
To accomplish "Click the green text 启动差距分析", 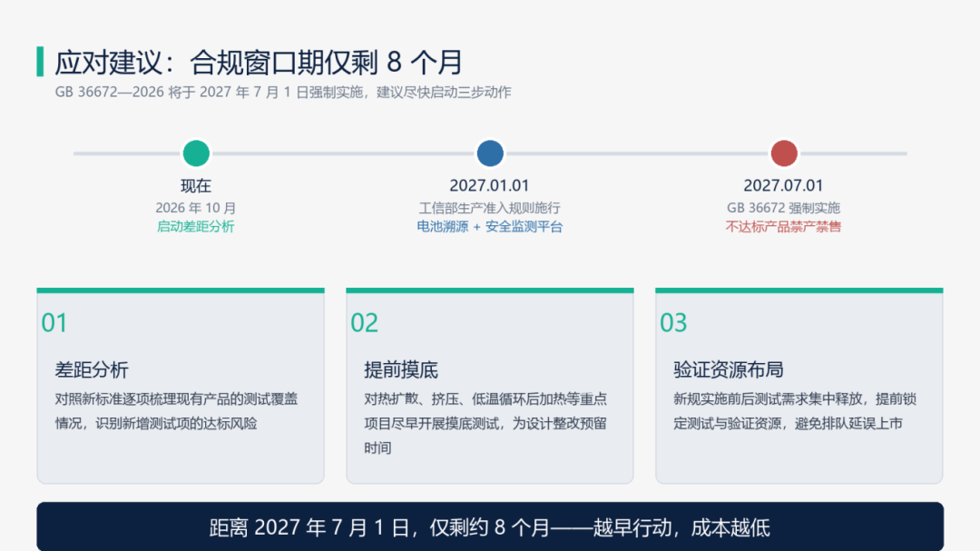I will click(196, 226).
